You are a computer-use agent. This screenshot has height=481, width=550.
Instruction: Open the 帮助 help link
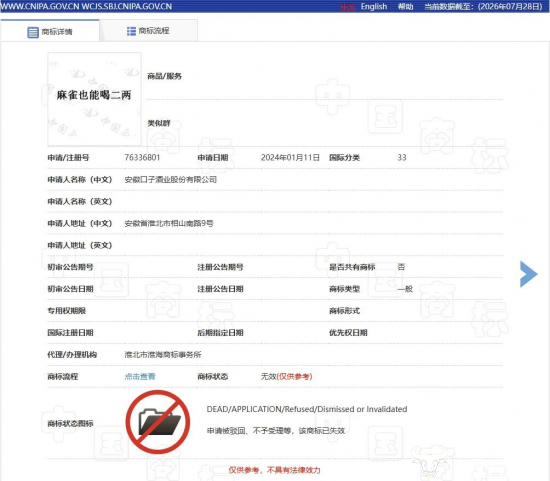pos(405,7)
